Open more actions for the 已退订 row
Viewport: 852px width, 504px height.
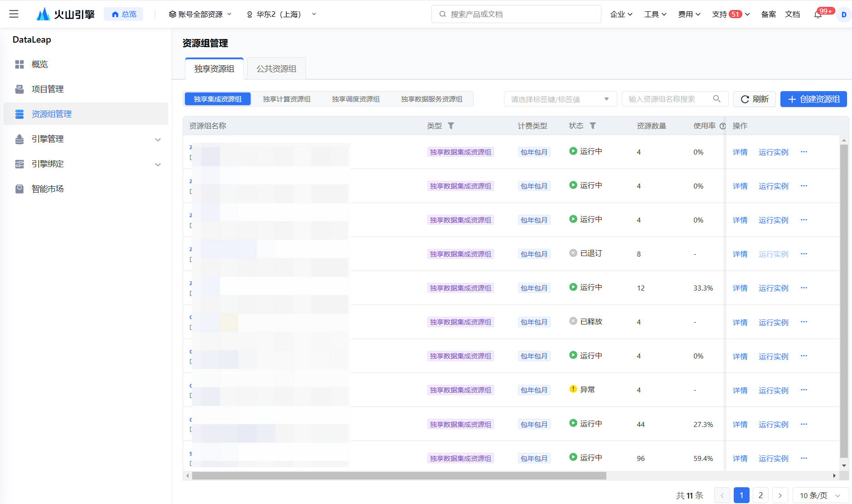pos(804,254)
